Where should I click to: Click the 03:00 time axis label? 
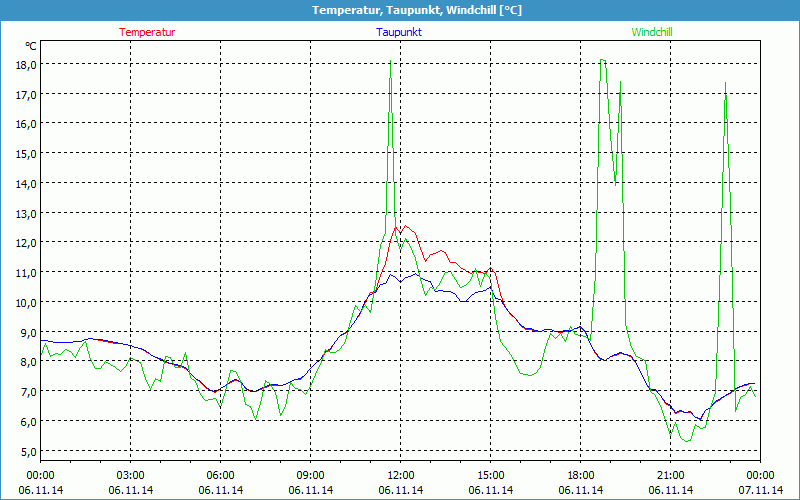tap(130, 475)
